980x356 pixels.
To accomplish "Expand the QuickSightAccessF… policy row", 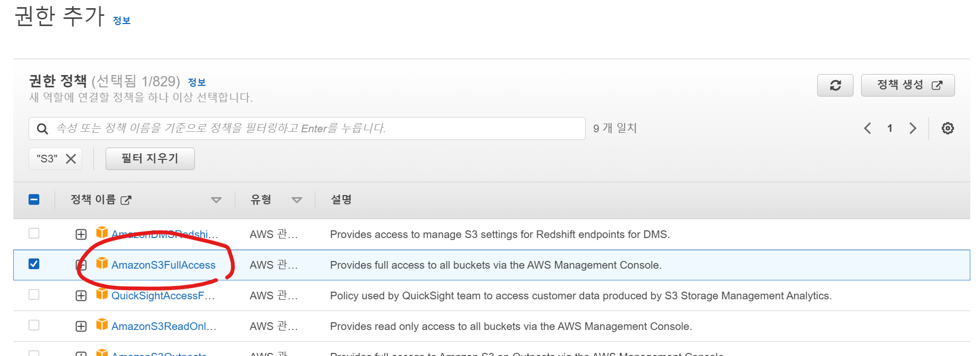I will [x=81, y=296].
